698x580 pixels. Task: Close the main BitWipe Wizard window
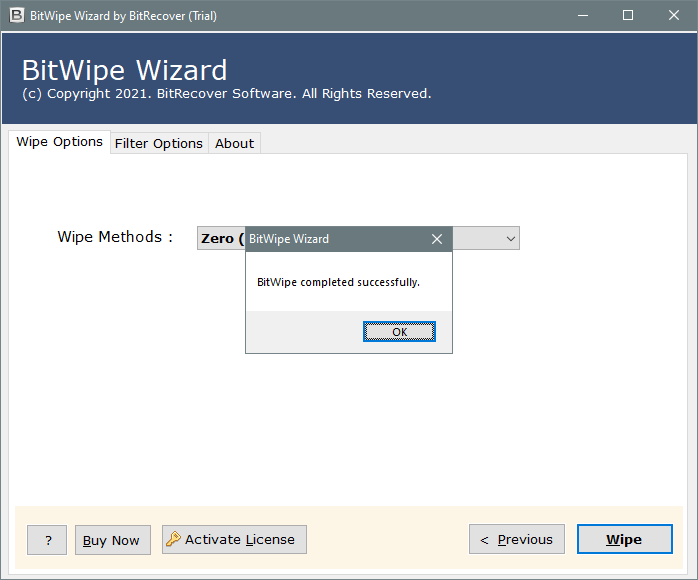(x=674, y=16)
